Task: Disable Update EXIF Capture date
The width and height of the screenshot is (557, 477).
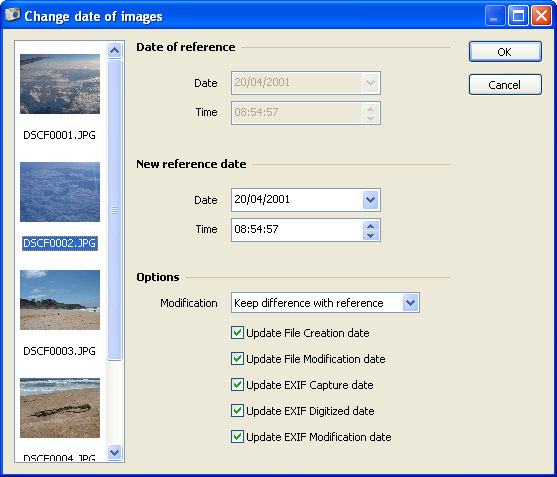Action: pos(237,385)
